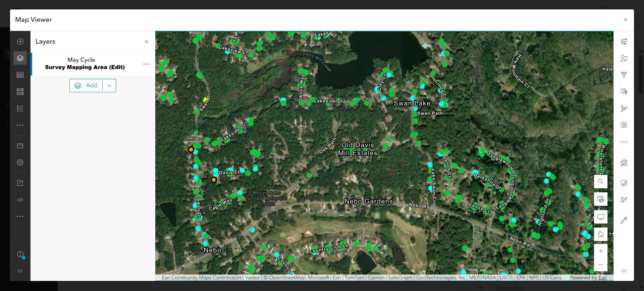Click the map Search magnifier button

tap(601, 182)
